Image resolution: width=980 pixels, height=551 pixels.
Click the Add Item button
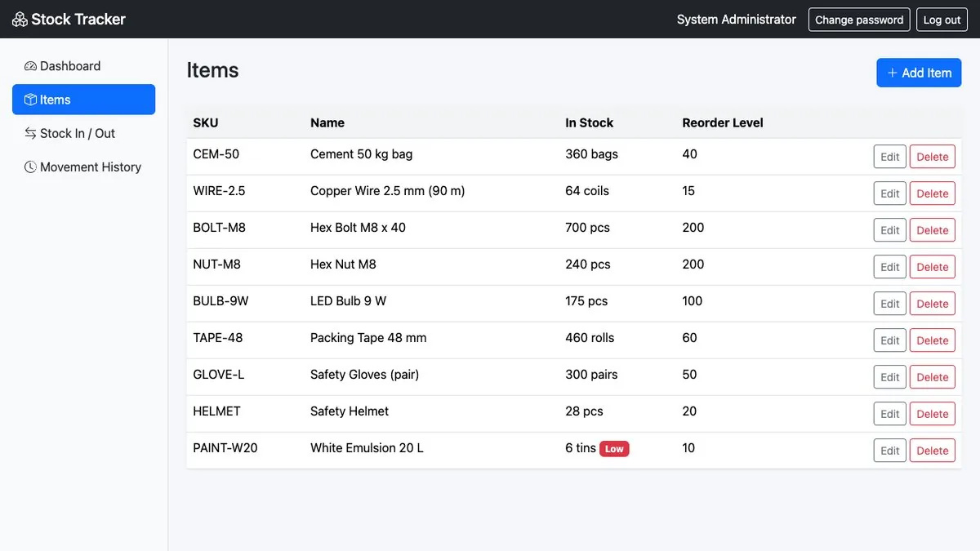pyautogui.click(x=919, y=73)
